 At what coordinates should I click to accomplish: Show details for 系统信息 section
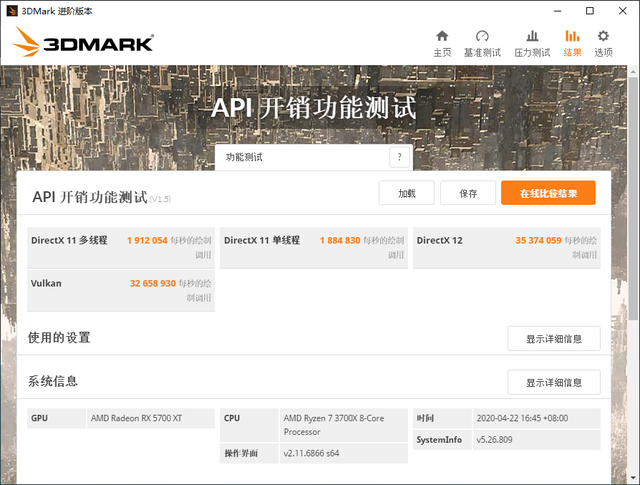tap(554, 382)
